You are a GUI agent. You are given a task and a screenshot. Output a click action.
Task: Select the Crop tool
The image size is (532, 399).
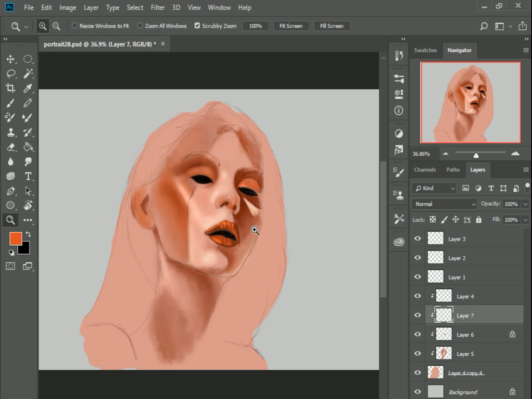pyautogui.click(x=10, y=88)
